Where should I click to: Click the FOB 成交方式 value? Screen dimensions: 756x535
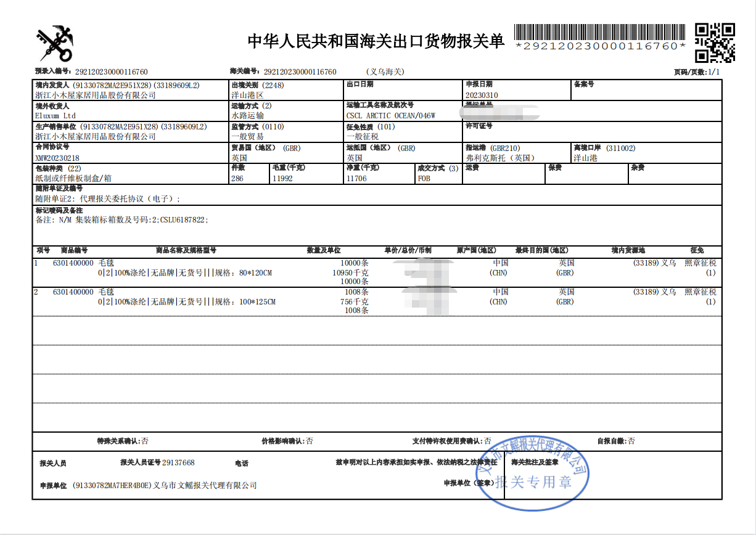coord(424,178)
